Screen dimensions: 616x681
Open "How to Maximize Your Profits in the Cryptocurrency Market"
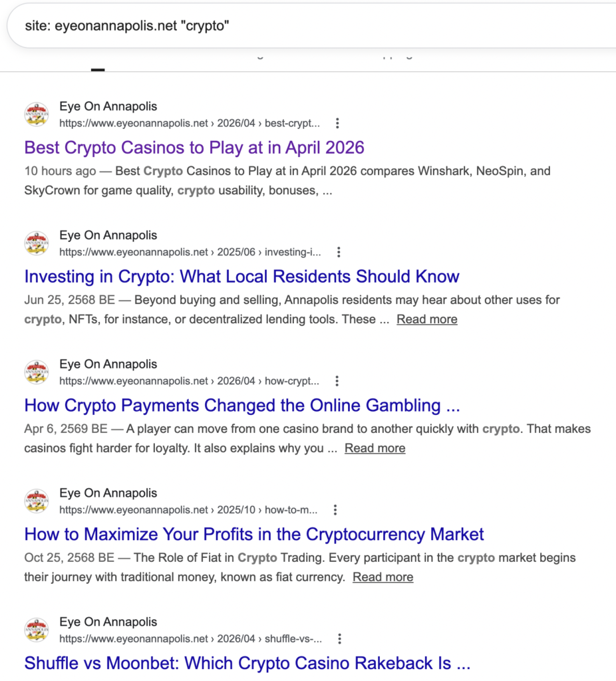(254, 534)
